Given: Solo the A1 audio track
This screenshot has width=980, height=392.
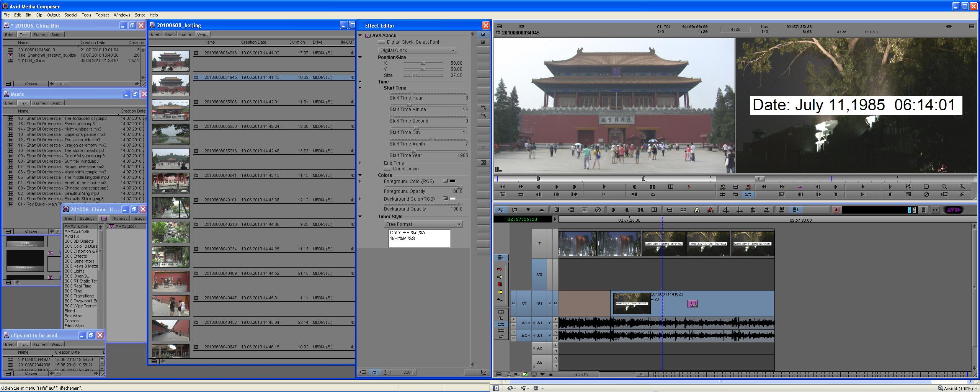Looking at the screenshot, I should click(x=513, y=320).
